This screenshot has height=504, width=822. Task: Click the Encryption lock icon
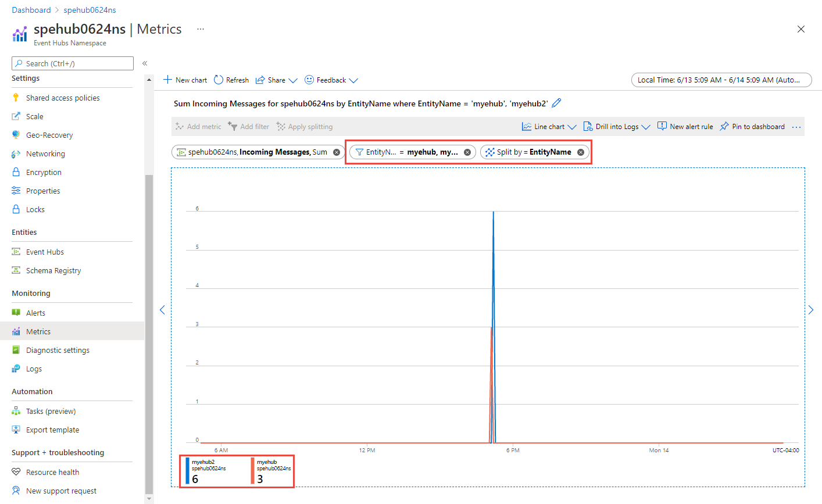16,172
